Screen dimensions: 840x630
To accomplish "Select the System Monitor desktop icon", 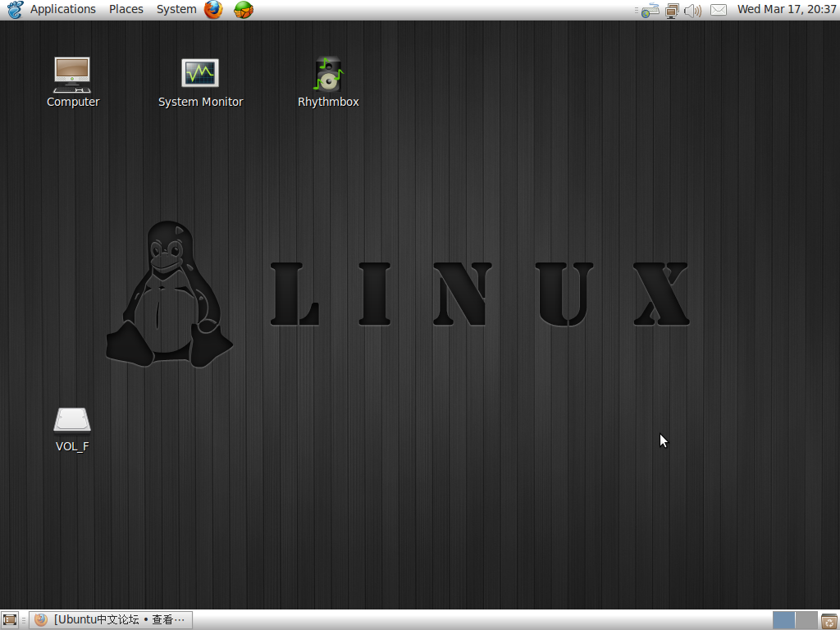I will [x=200, y=83].
